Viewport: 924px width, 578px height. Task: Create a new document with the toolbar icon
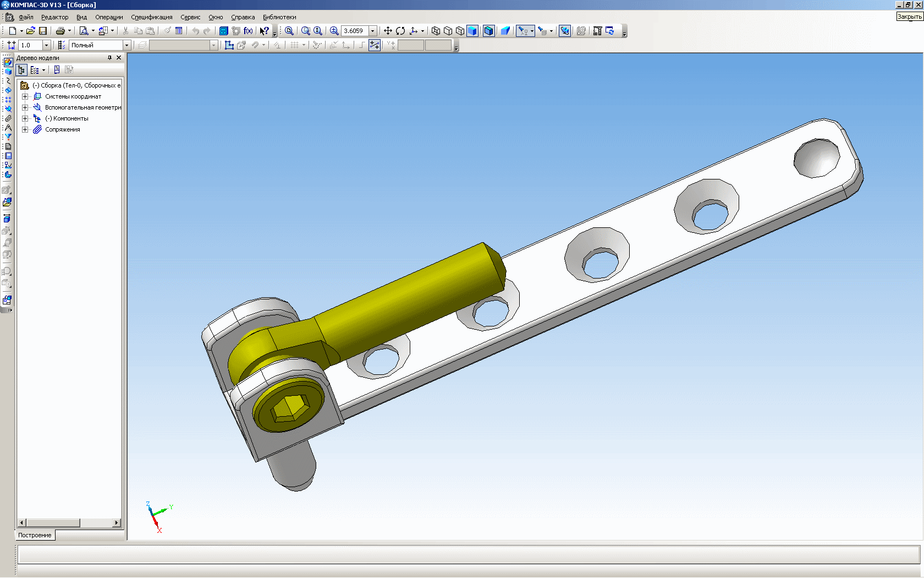(12, 31)
